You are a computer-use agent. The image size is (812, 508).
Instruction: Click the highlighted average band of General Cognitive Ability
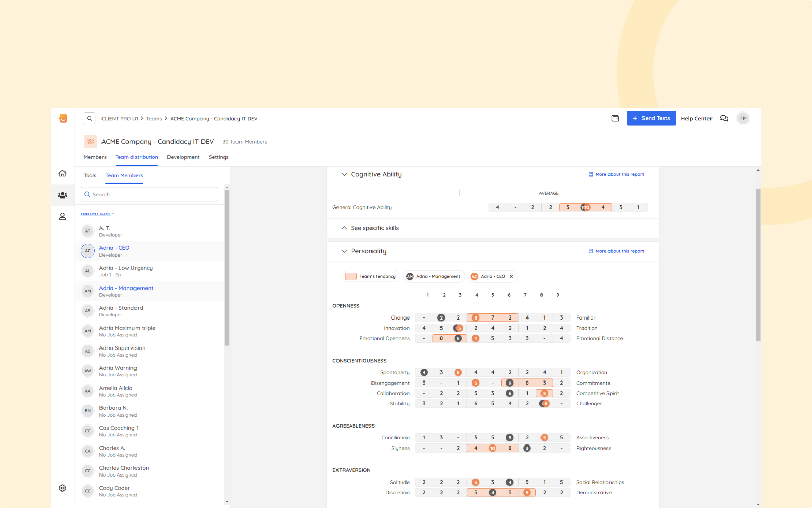(x=585, y=207)
